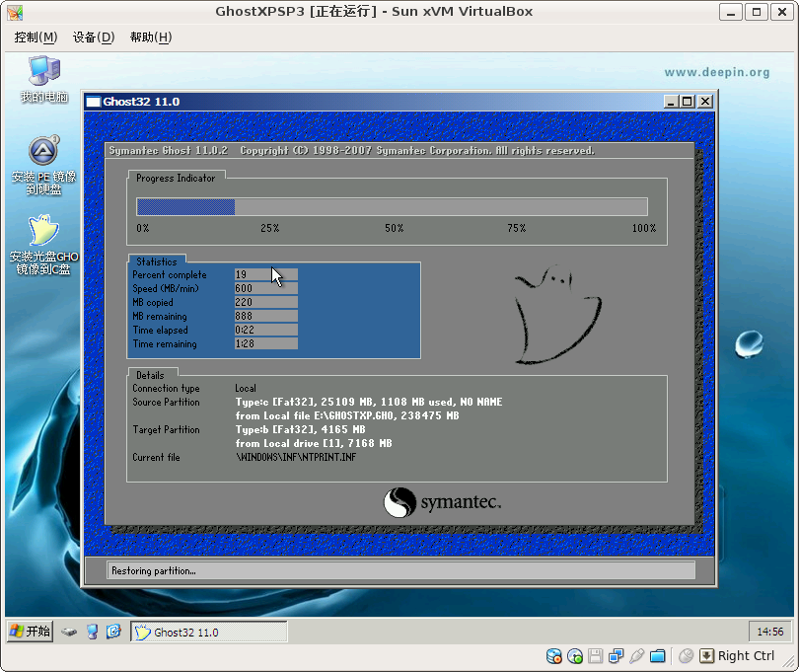Click the Right Ctrl host key label

[746, 656]
